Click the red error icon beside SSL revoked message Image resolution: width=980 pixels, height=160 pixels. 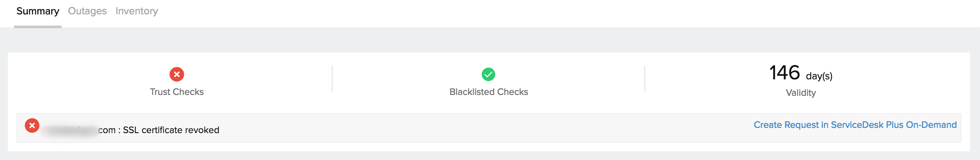point(32,125)
